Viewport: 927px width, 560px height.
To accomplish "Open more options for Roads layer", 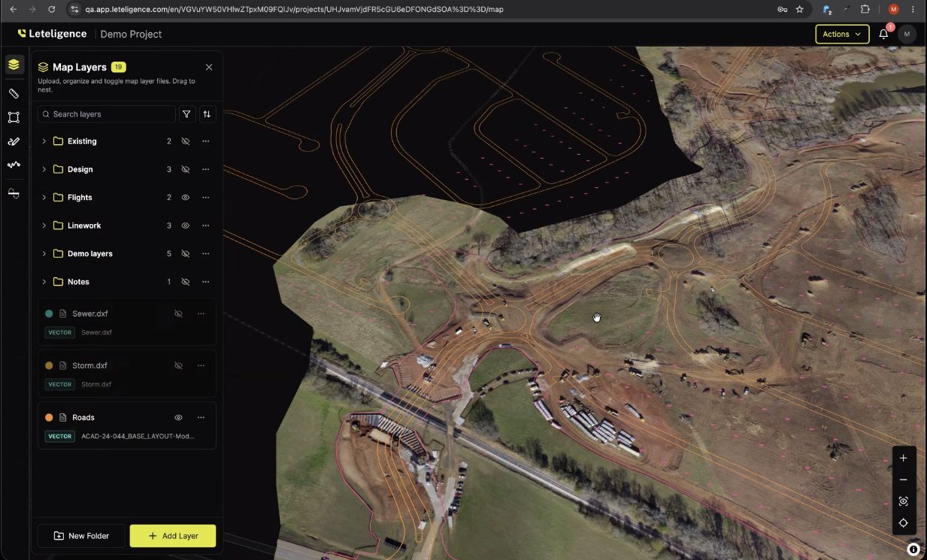I will 201,417.
